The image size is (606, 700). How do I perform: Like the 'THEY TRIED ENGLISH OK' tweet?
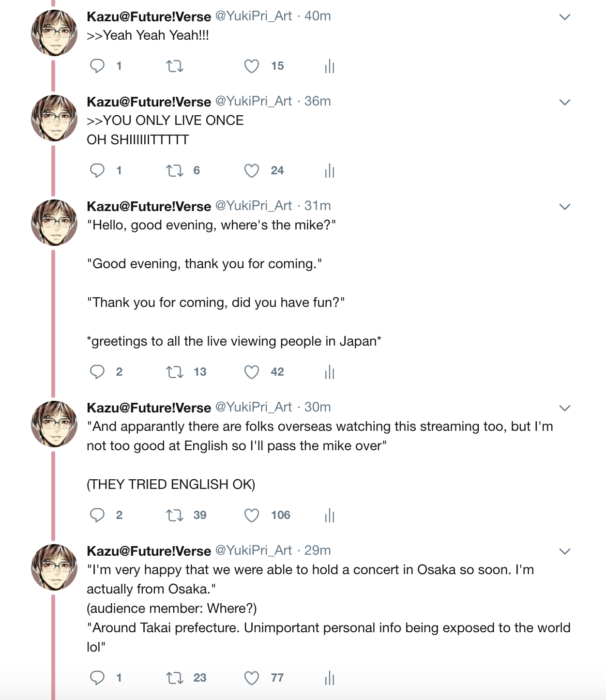tap(252, 515)
